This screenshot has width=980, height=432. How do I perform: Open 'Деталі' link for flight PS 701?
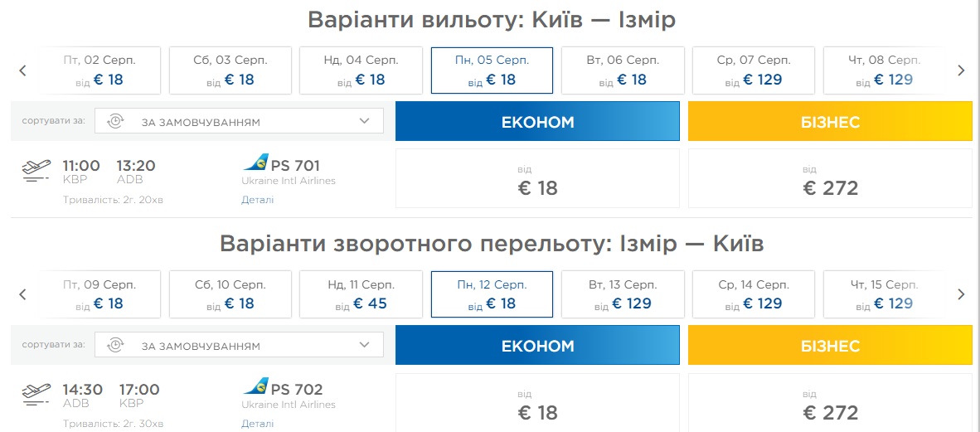point(257,200)
